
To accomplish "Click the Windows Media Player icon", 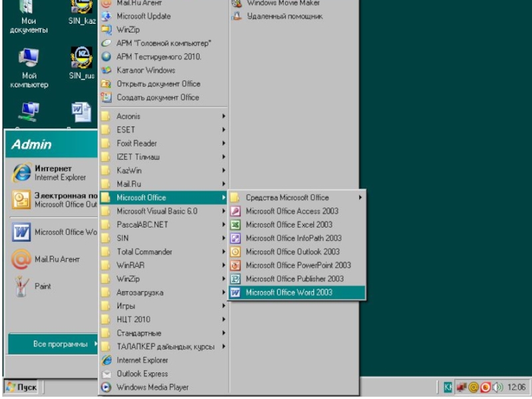I will (106, 387).
